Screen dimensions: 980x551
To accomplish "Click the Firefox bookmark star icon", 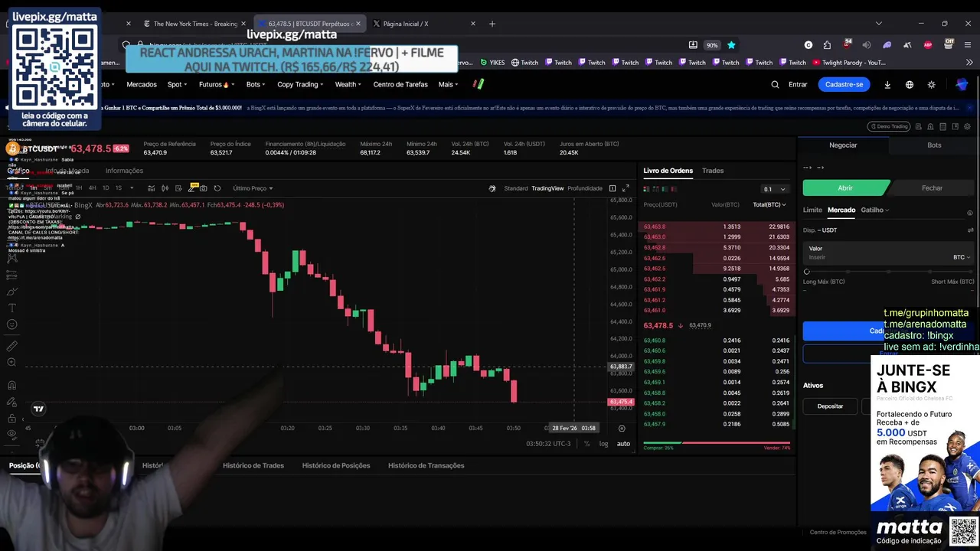I will click(731, 45).
